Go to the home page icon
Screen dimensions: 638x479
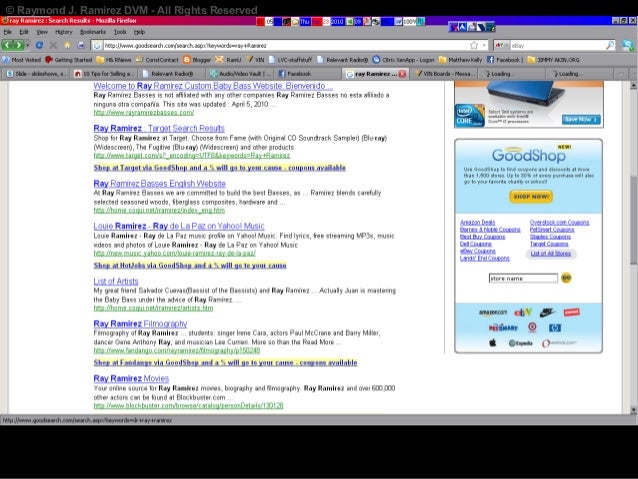(x=67, y=45)
